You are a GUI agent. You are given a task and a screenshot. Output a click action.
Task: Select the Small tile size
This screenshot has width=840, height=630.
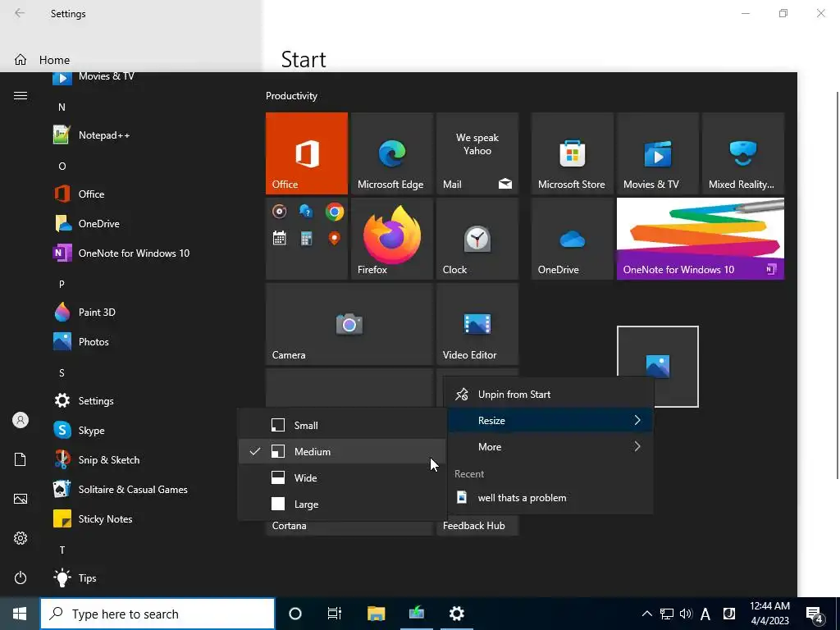pyautogui.click(x=342, y=426)
